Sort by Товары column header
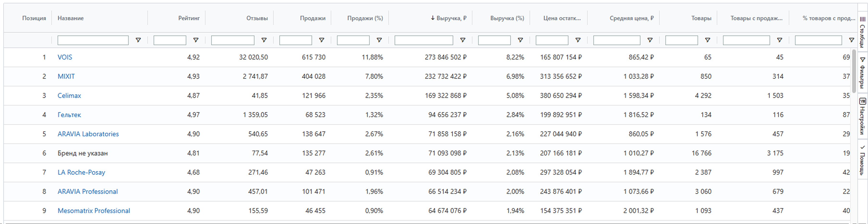 coord(702,18)
